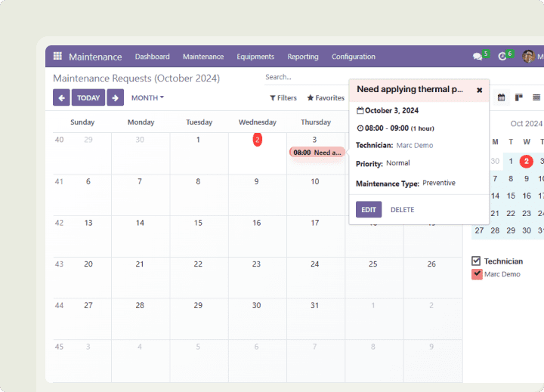Go to next month with right arrow
Screen dimensions: 544x392
click(115, 97)
